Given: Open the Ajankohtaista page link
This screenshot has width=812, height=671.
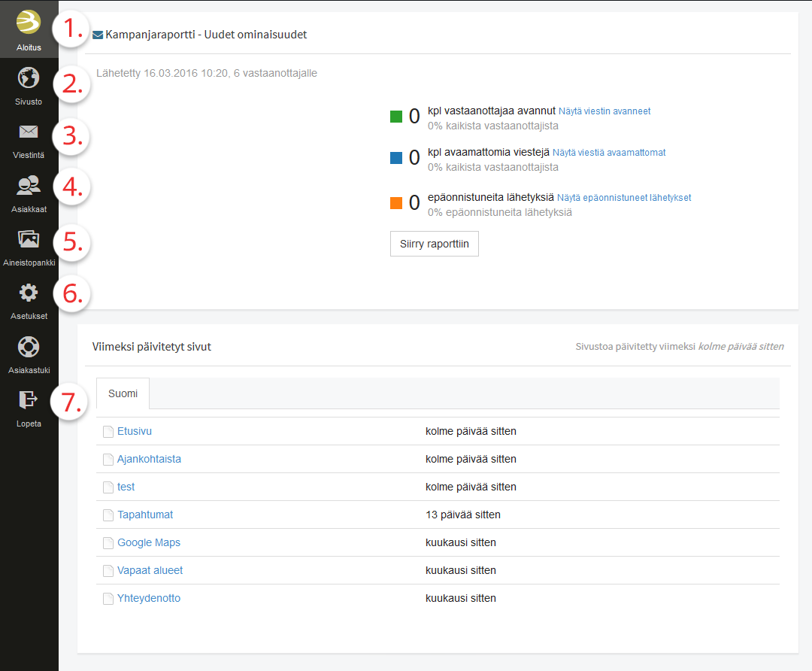Looking at the screenshot, I should (x=149, y=459).
